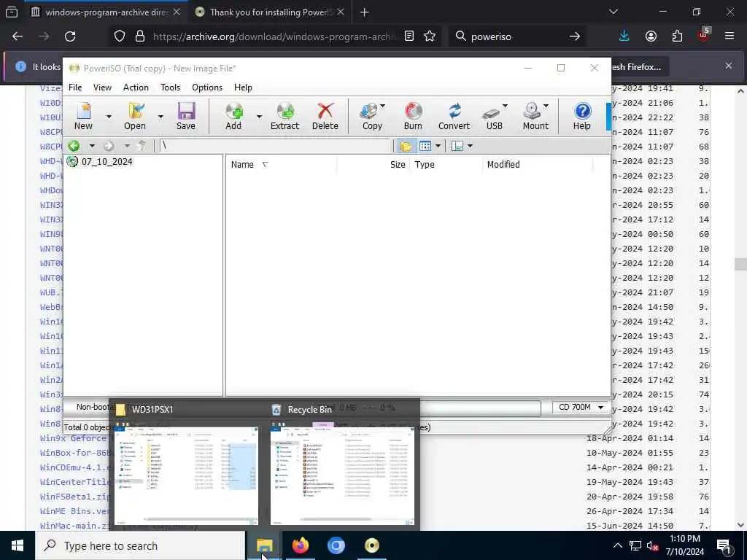Expand the Add button dropdown arrow
The height and width of the screenshot is (560, 747).
(x=259, y=116)
